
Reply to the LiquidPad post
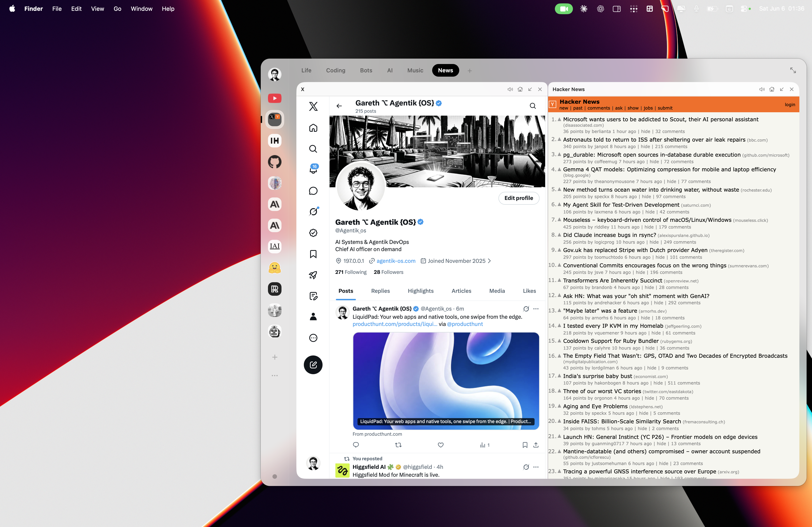(356, 445)
